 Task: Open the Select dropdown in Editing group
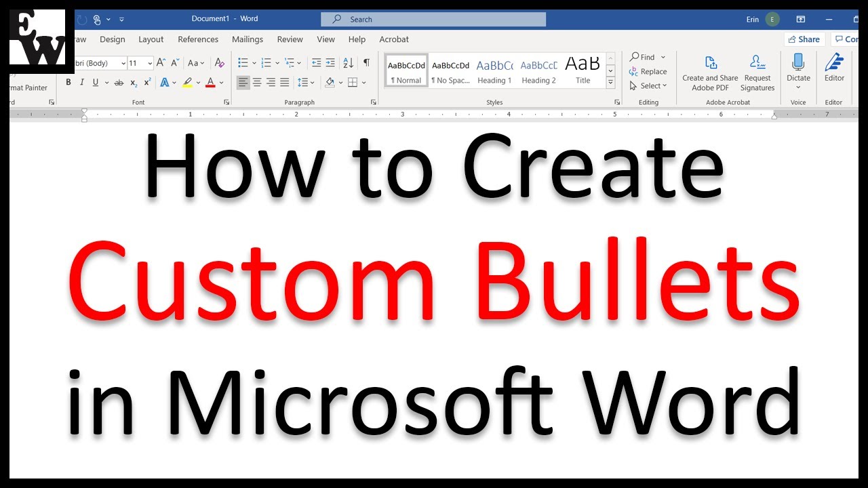coord(648,85)
